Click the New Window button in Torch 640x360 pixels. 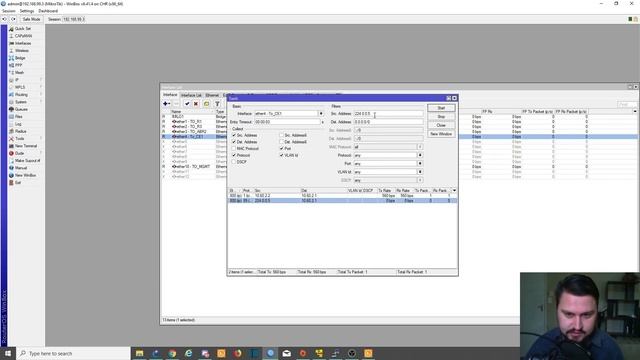click(x=441, y=134)
